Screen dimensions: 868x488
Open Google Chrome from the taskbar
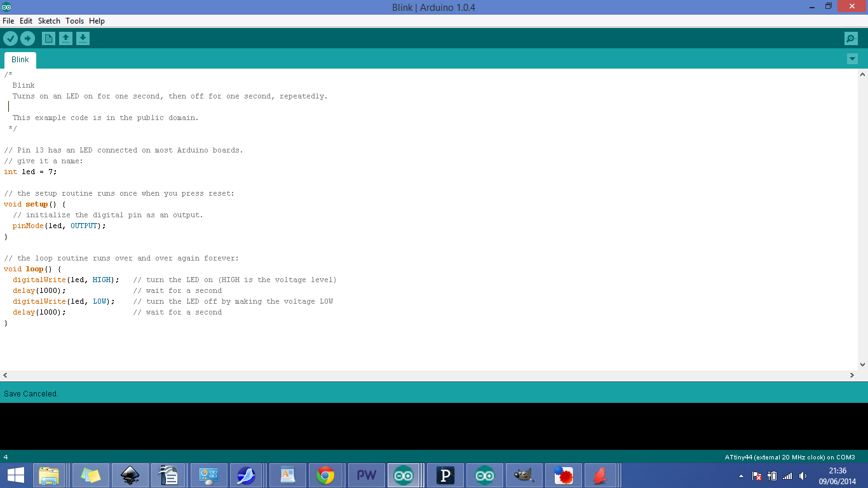(326, 475)
